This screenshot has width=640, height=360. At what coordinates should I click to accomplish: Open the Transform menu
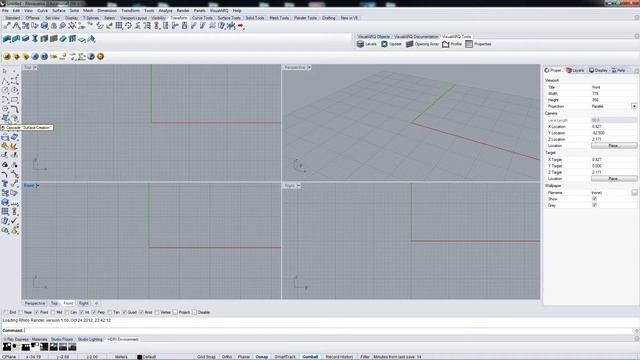[x=131, y=11]
